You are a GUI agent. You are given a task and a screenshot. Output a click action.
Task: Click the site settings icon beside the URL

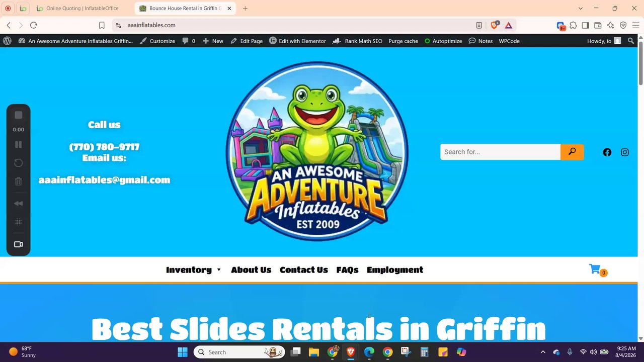pos(118,25)
